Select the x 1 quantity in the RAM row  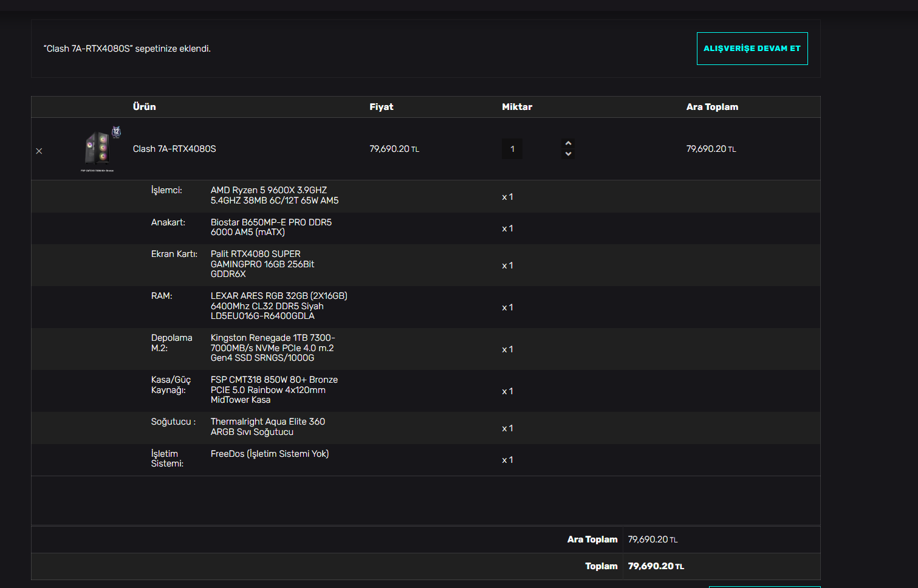point(507,307)
